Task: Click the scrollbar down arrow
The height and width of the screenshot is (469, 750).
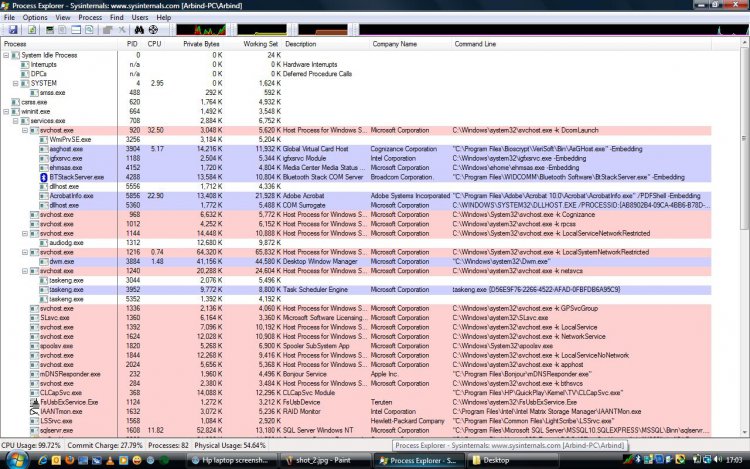Action: [744, 432]
